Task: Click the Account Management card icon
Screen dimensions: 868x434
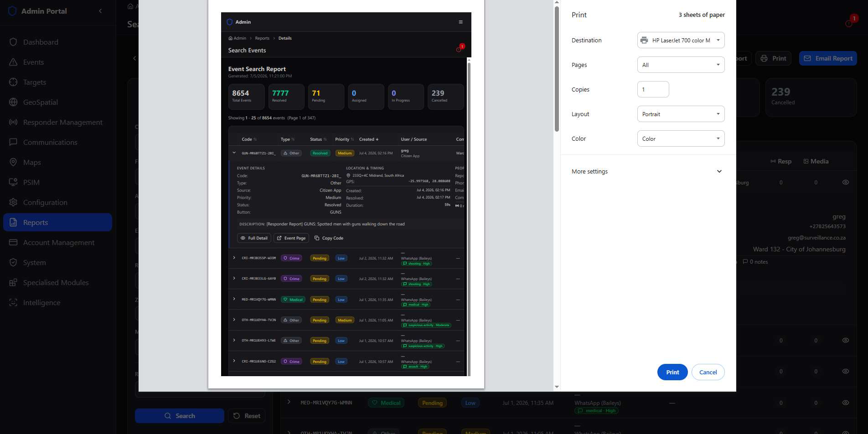Action: pyautogui.click(x=13, y=242)
